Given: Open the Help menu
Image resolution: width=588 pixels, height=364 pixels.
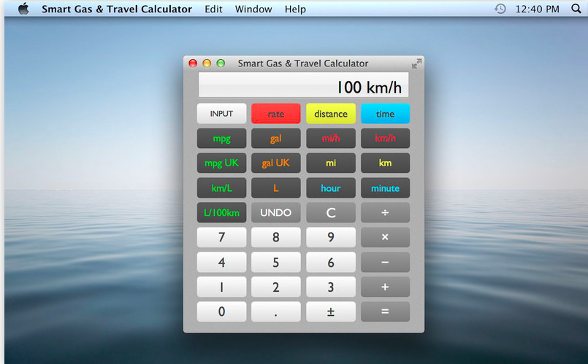Looking at the screenshot, I should (295, 9).
